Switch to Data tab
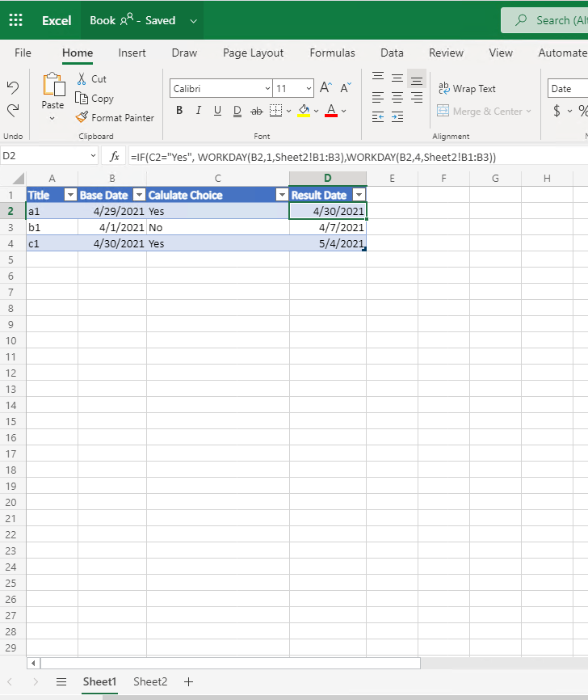The height and width of the screenshot is (700, 588). pos(392,53)
